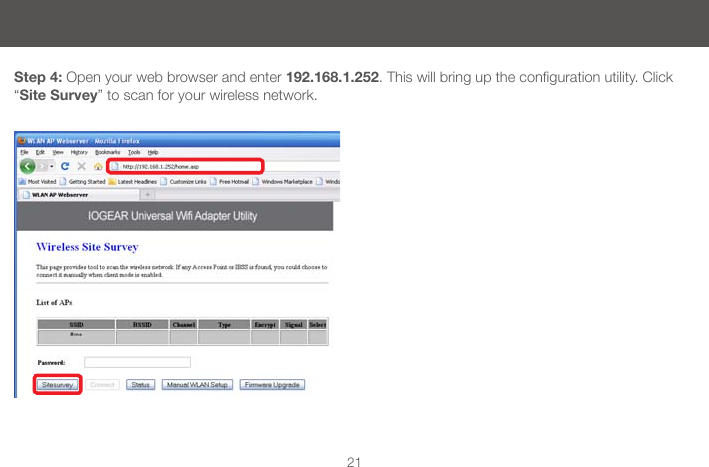Reload the page with the refresh icon
Image resolution: width=709 pixels, height=467 pixels.
[65, 166]
